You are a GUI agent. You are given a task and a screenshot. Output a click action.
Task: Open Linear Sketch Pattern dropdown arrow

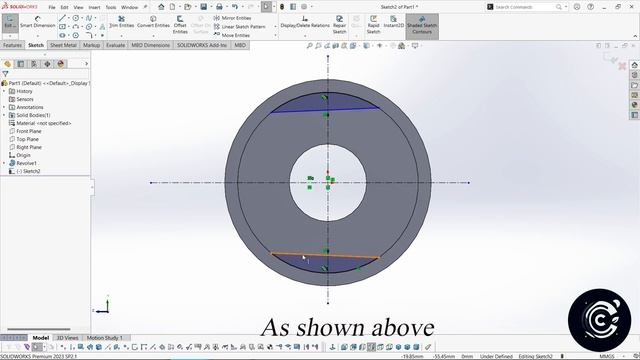pyautogui.click(x=275, y=27)
